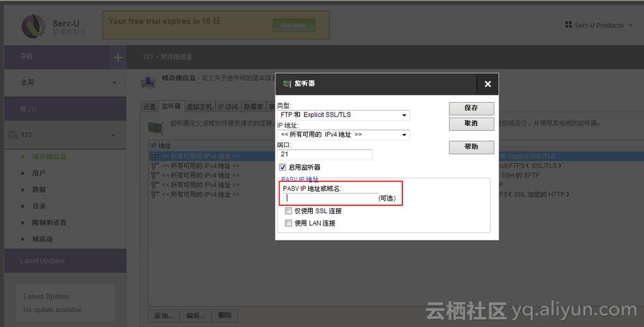Image resolution: width=644 pixels, height=327 pixels.
Task: Click the Latest Updates sidebar header
Action: 65,261
